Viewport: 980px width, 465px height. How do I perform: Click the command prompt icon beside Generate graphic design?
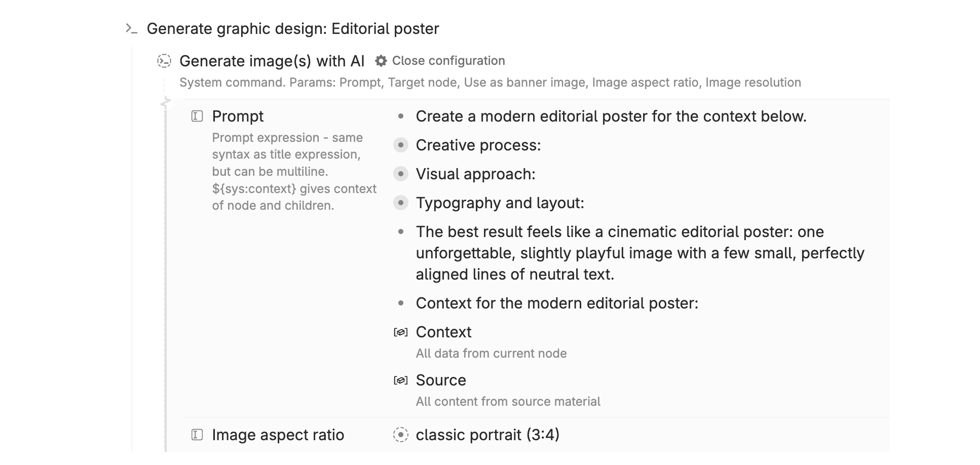pyautogui.click(x=131, y=29)
